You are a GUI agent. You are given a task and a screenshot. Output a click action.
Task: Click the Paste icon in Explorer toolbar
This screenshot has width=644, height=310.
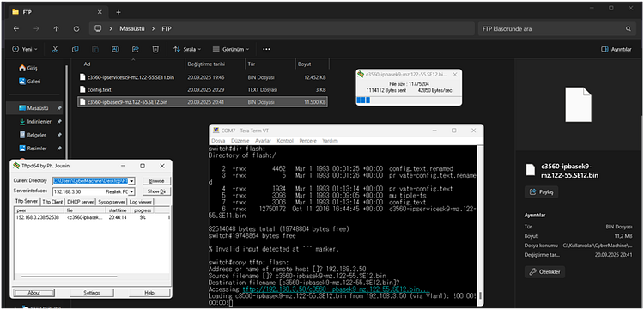[x=95, y=49]
